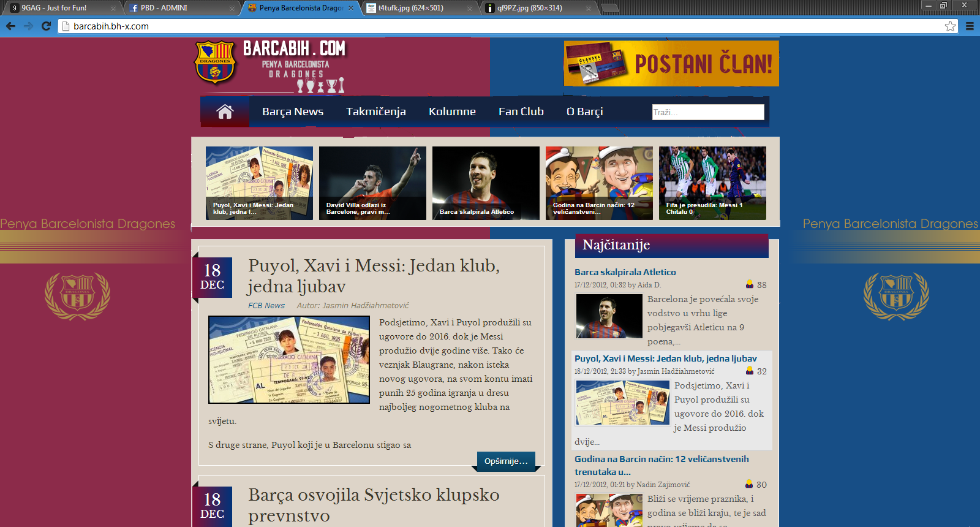Open the David Villa odlazi slider thumbnail
Image resolution: width=980 pixels, height=527 pixels.
pos(372,183)
